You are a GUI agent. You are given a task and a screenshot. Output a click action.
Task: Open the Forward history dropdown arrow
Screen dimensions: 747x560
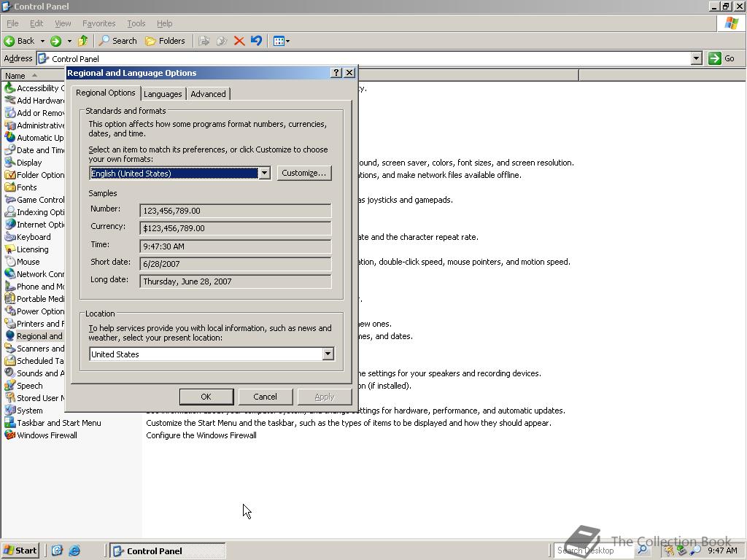[x=69, y=41]
